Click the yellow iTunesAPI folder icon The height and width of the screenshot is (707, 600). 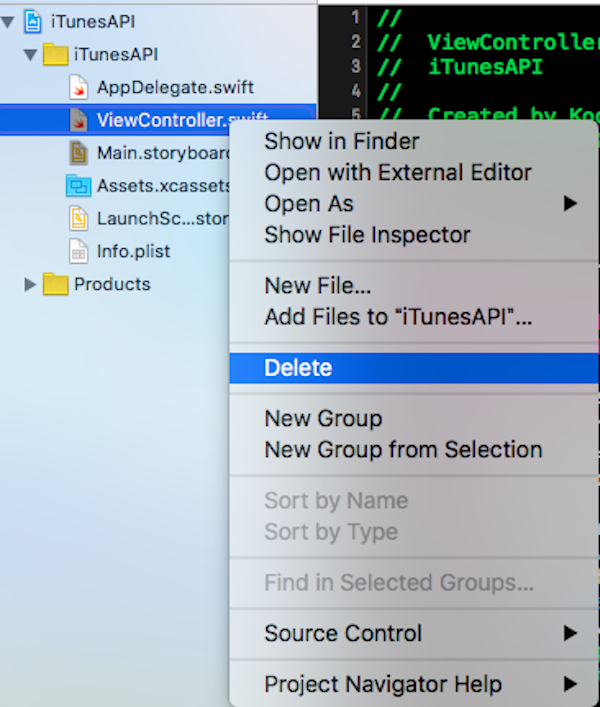(x=55, y=55)
